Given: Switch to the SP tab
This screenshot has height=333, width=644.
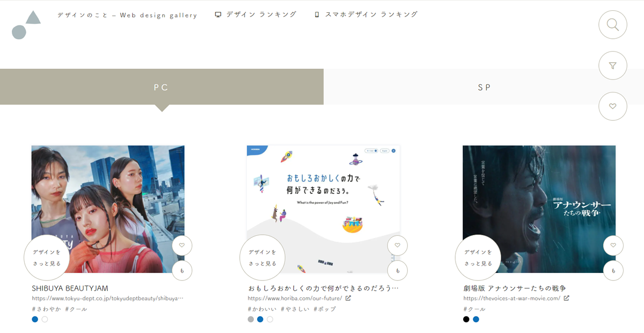Looking at the screenshot, I should 484,87.
